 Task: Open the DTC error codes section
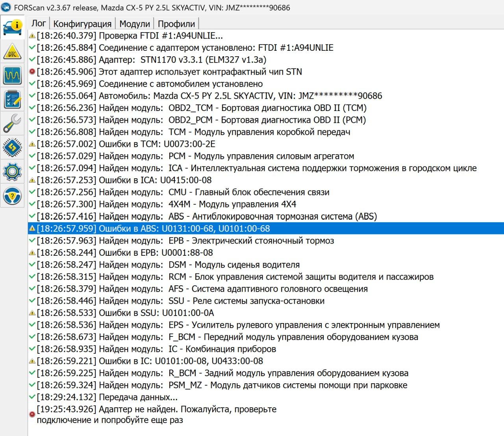(x=12, y=52)
